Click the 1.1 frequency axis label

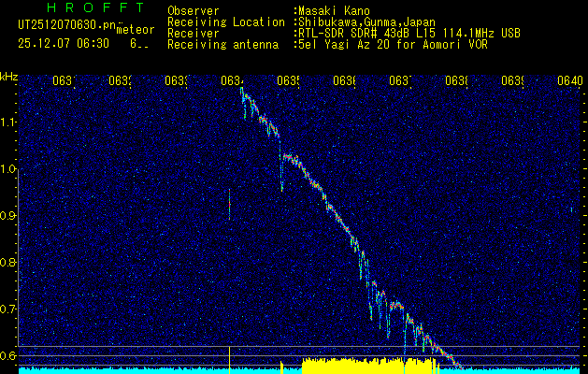pyautogui.click(x=8, y=122)
